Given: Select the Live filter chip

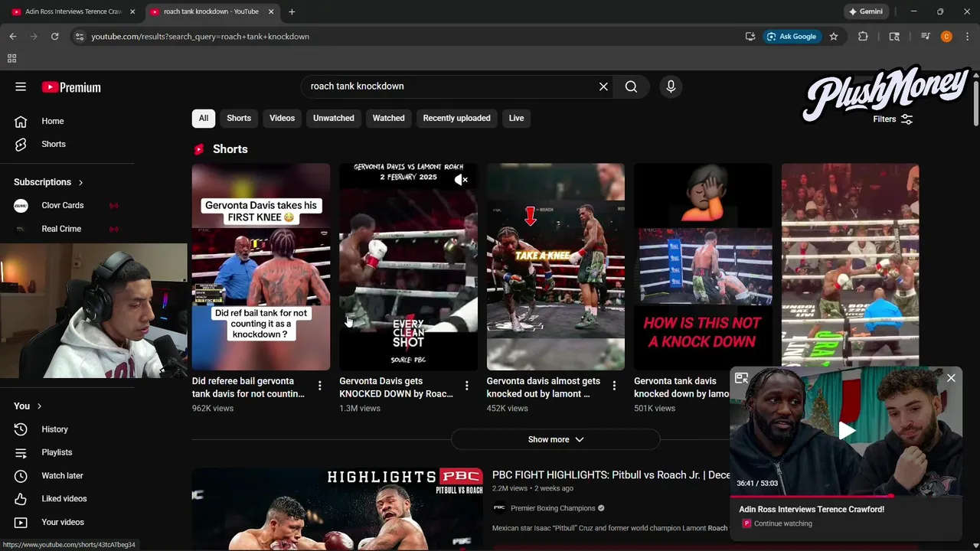Looking at the screenshot, I should pos(516,118).
